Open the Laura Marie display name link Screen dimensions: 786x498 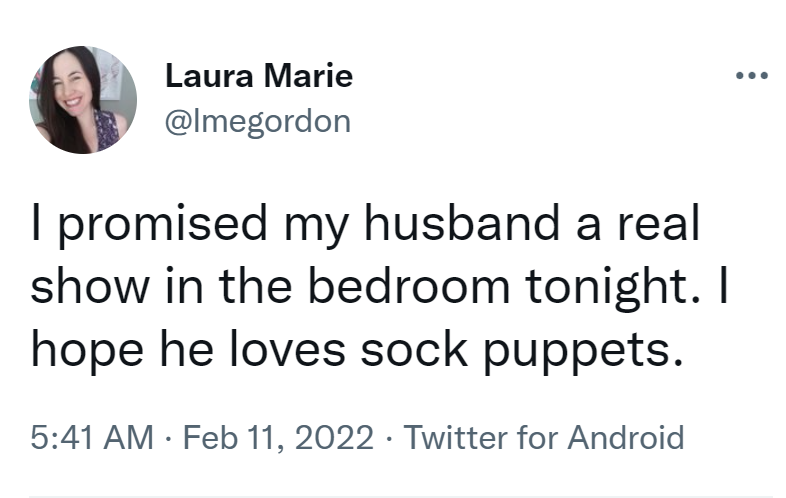click(x=258, y=76)
